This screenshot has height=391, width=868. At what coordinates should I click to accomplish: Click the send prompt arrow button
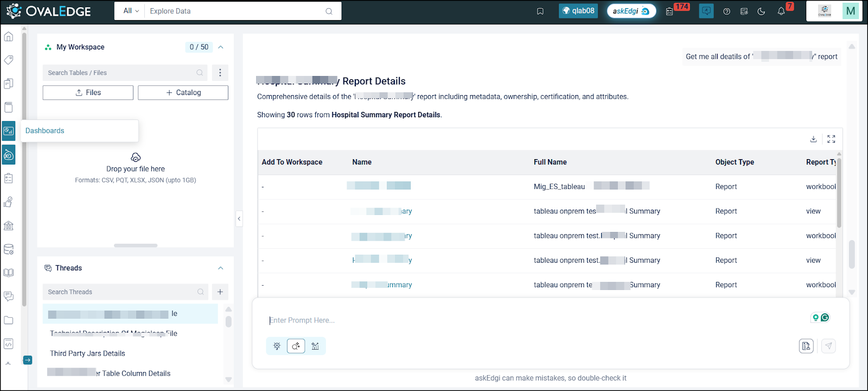coord(828,346)
